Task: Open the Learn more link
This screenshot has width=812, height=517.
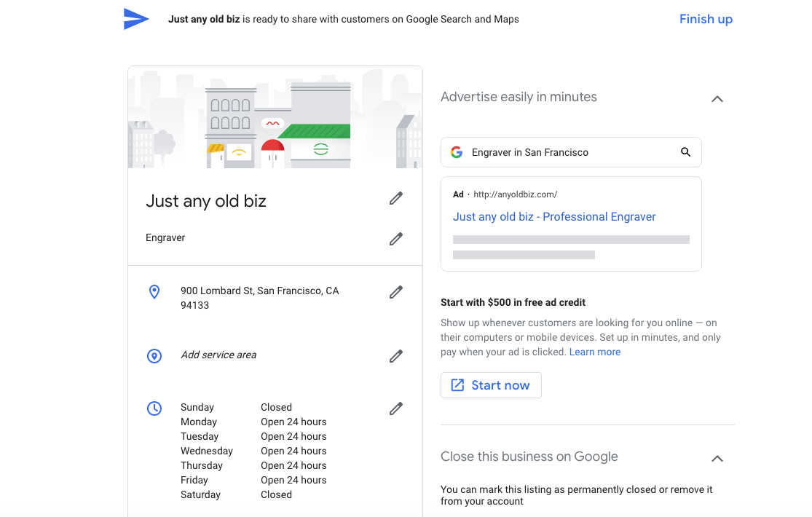Action: click(x=595, y=352)
